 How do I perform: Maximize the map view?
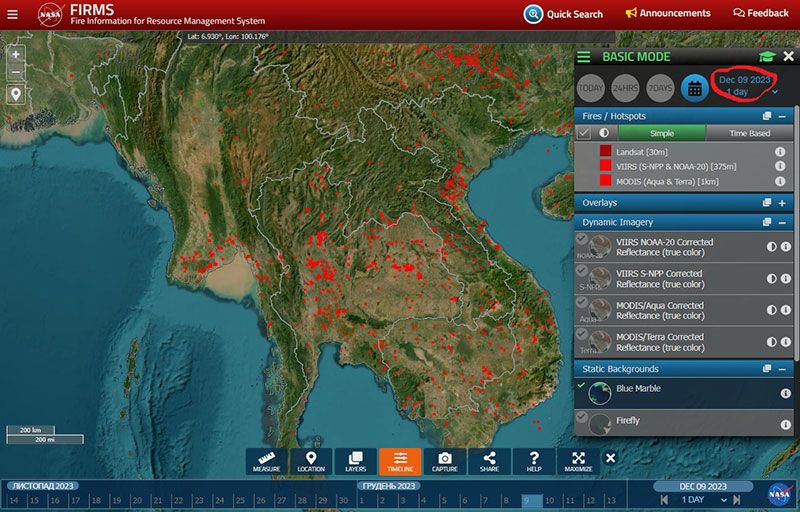[578, 462]
